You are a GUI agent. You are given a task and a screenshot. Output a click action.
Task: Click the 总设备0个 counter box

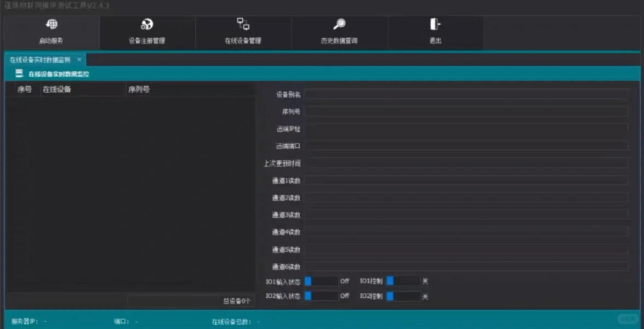(x=190, y=301)
